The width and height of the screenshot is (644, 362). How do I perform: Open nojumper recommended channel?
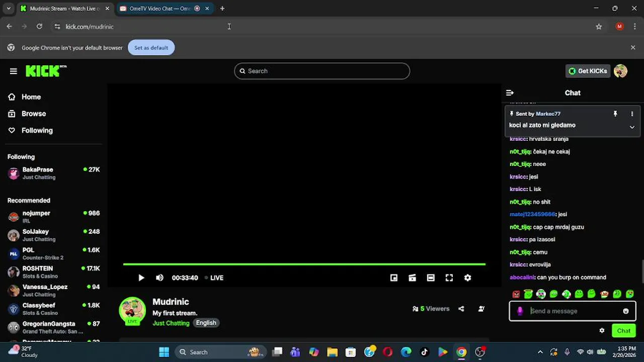click(x=54, y=217)
